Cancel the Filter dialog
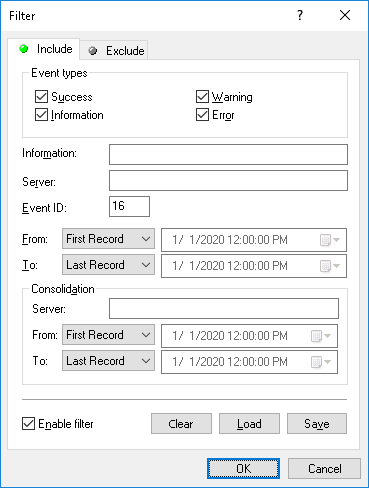Screen dimensions: 369x488 [324, 468]
